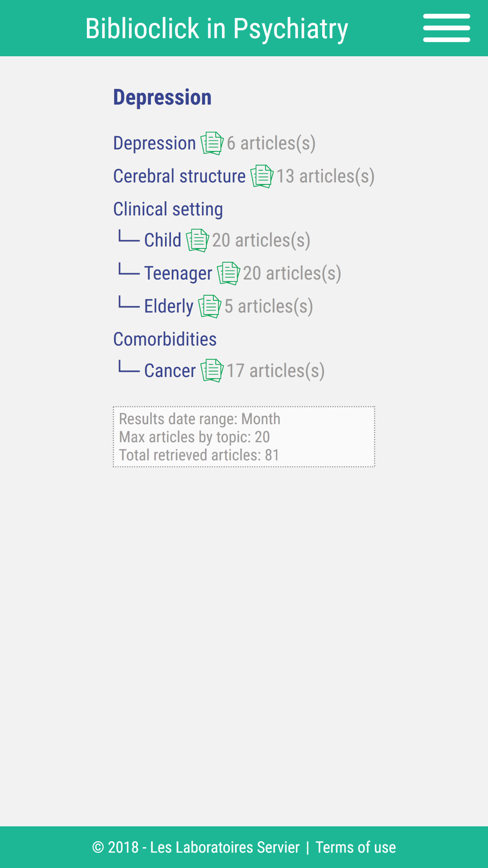
Task: Select the Elderly subtopic
Action: [x=168, y=307]
